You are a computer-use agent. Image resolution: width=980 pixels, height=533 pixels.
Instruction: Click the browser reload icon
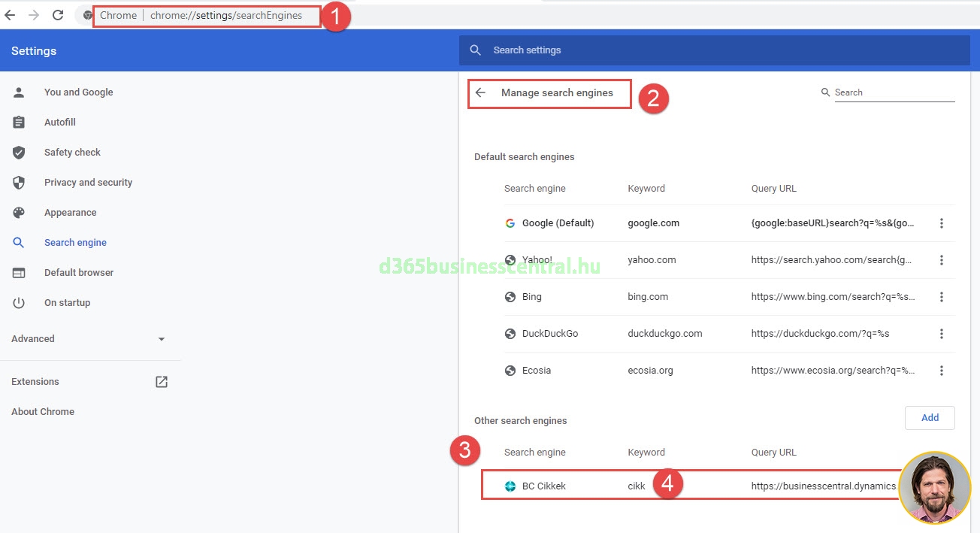pyautogui.click(x=58, y=15)
